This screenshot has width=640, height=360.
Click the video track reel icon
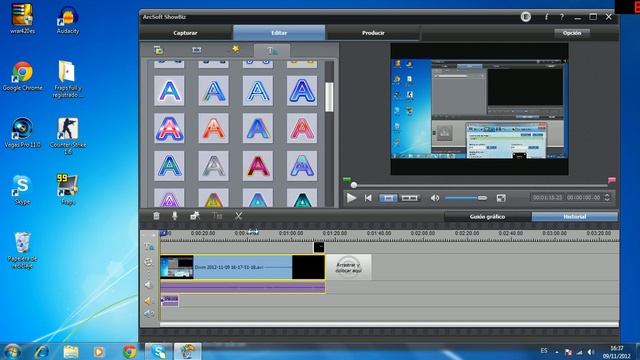click(x=148, y=262)
